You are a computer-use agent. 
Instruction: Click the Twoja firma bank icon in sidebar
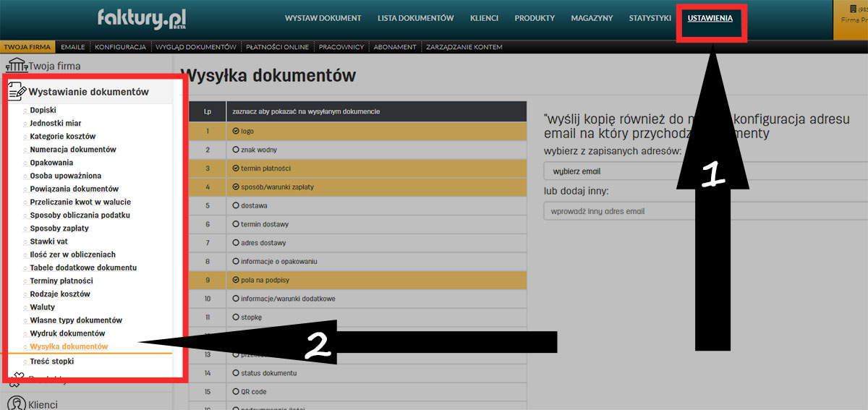click(16, 66)
